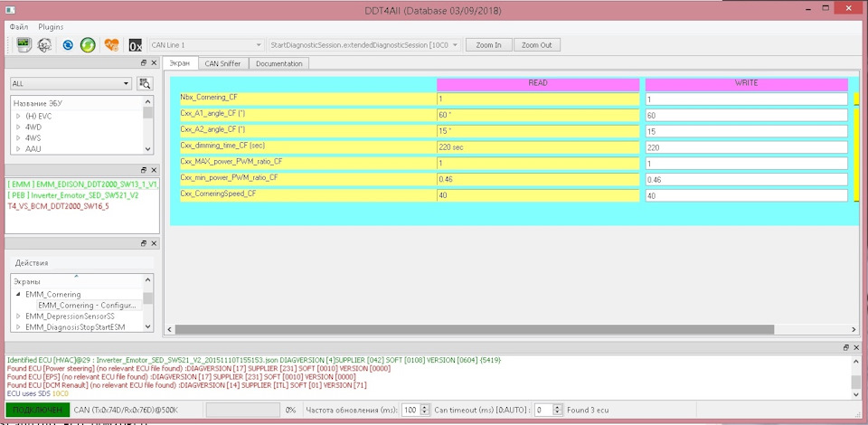Click the scan ECU search icon
The width and height of the screenshot is (868, 425).
pos(145,83)
